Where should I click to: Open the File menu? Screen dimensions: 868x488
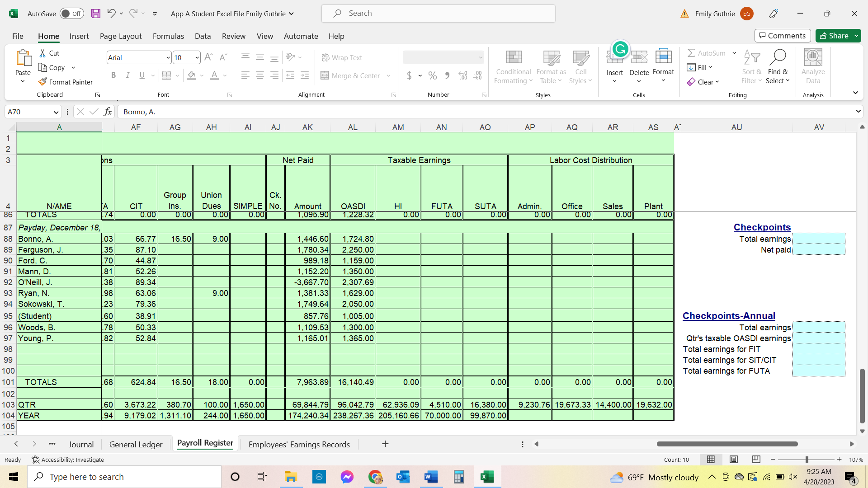tap(18, 36)
